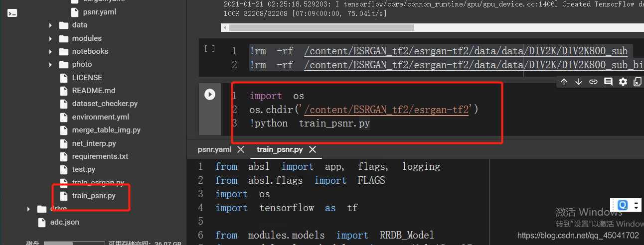Click the file icon beside README.md
The height and width of the screenshot is (245, 644).
click(63, 91)
